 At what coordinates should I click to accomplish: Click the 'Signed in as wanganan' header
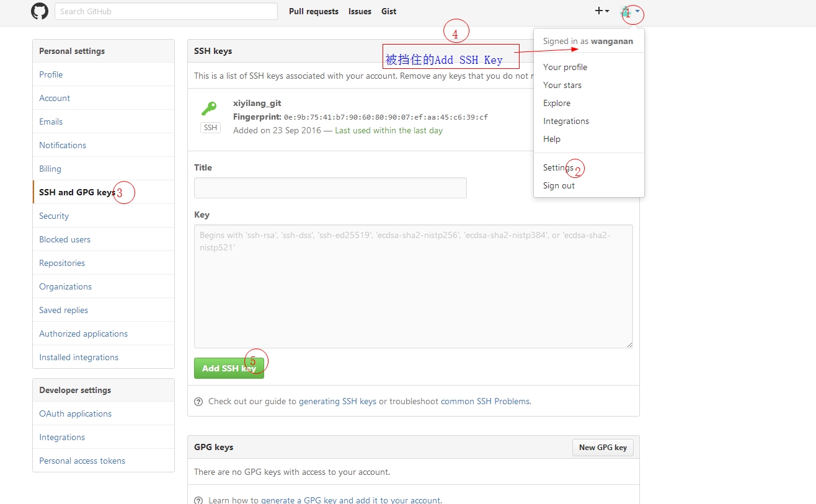(x=588, y=41)
